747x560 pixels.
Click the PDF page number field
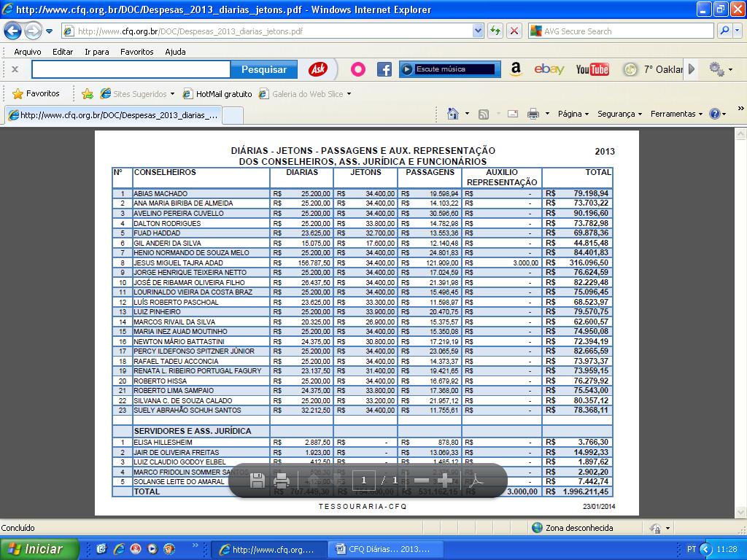pos(363,481)
